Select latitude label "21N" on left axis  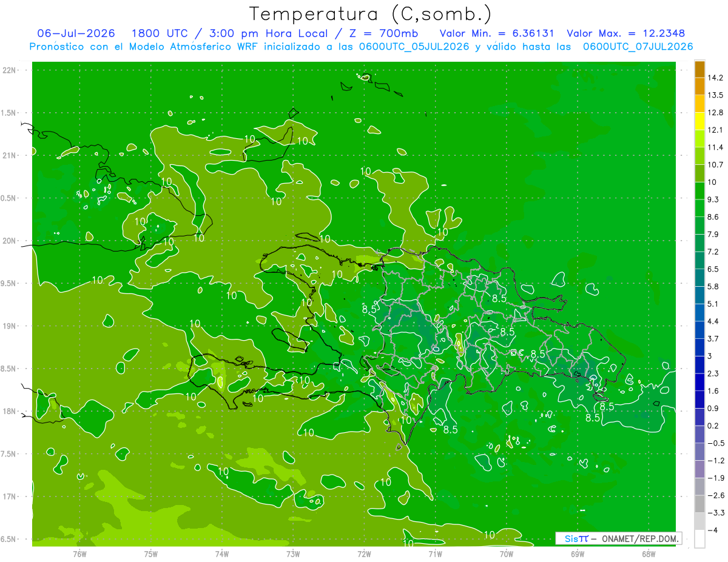(10, 156)
